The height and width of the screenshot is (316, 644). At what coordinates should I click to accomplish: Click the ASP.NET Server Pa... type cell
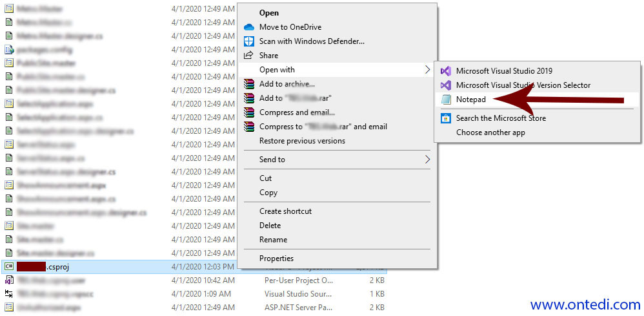(x=299, y=308)
